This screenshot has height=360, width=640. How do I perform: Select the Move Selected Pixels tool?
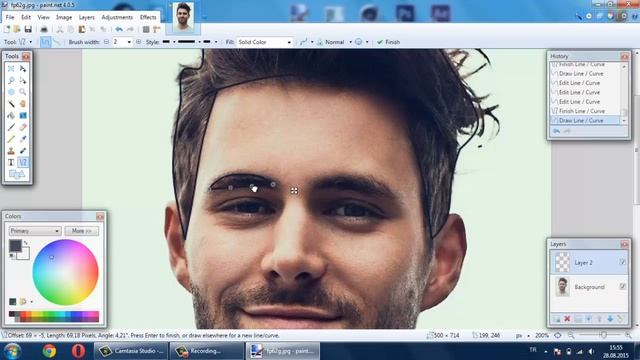tap(23, 69)
